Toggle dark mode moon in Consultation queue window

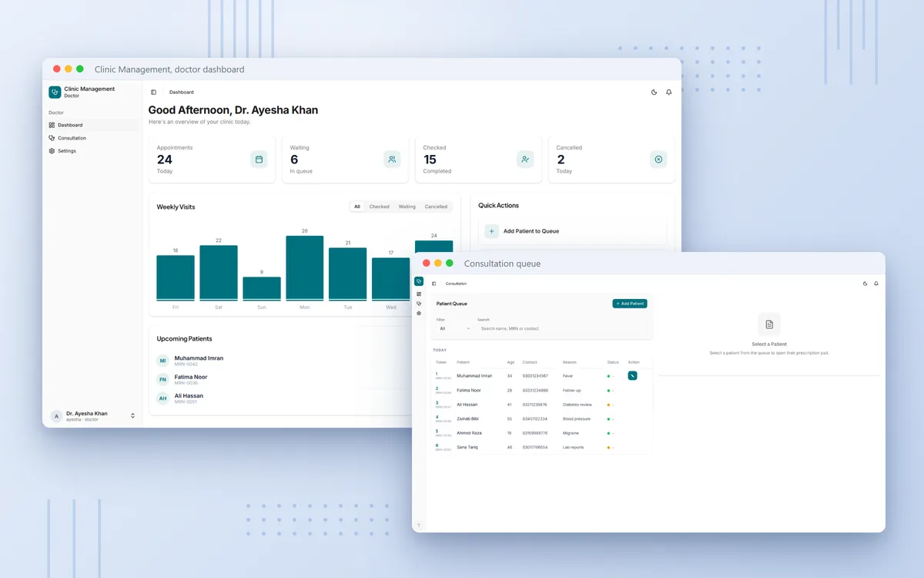click(x=865, y=284)
